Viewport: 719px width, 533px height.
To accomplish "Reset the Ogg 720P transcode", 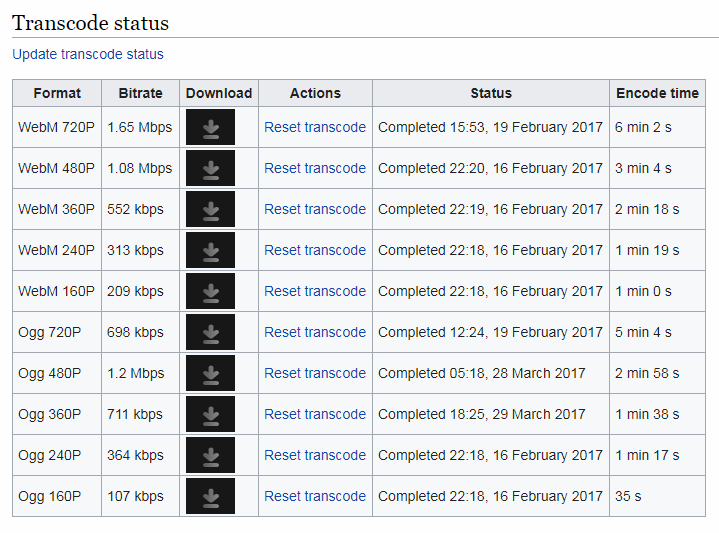I will pyautogui.click(x=315, y=332).
